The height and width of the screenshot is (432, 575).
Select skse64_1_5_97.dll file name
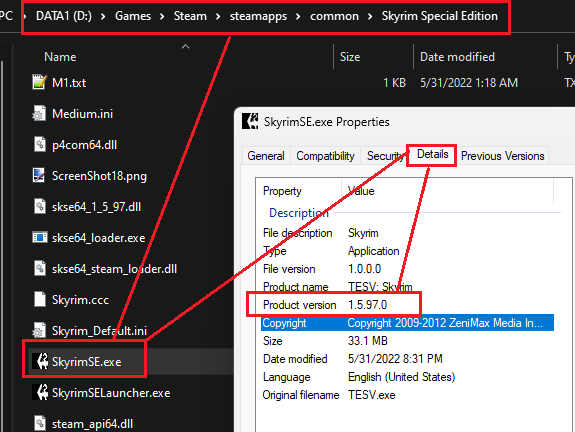[96, 207]
